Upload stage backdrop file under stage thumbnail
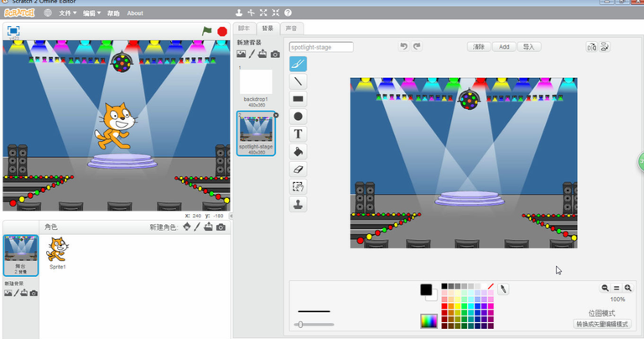Image resolution: width=644 pixels, height=339 pixels. click(24, 293)
